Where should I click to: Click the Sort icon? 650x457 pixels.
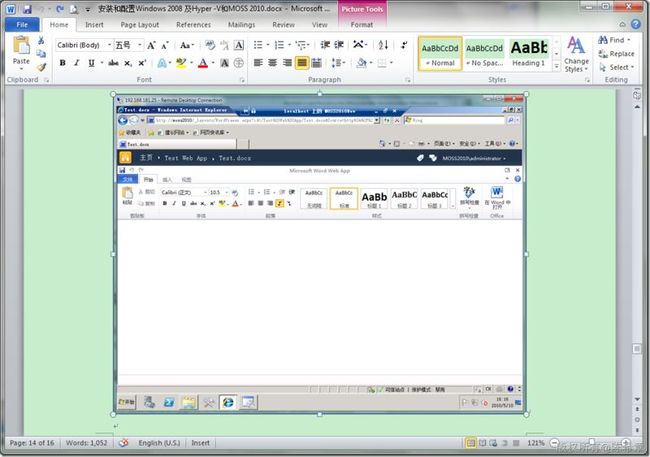383,45
